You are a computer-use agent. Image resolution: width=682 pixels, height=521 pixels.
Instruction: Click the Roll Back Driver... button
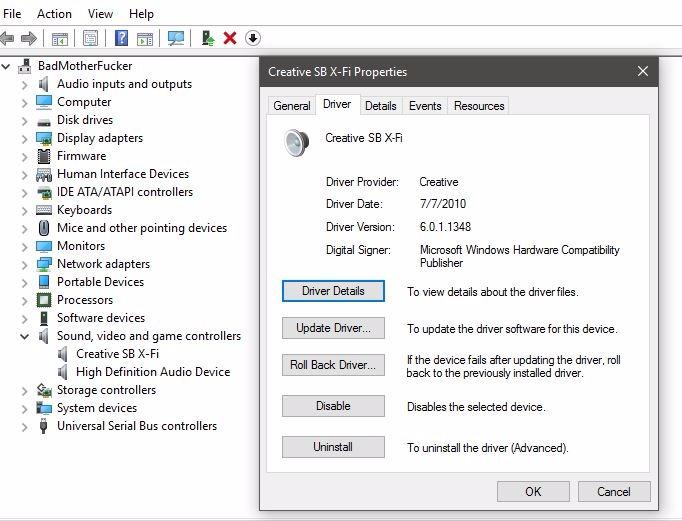(x=333, y=365)
